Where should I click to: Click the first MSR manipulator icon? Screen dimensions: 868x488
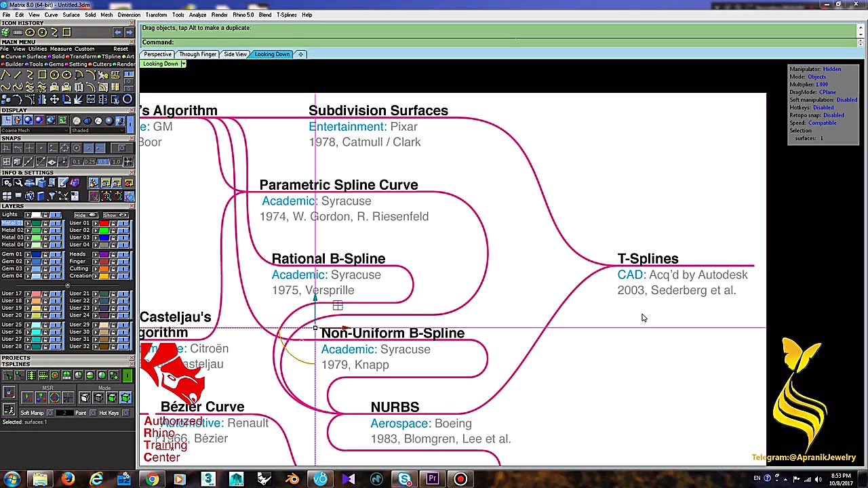pos(28,398)
